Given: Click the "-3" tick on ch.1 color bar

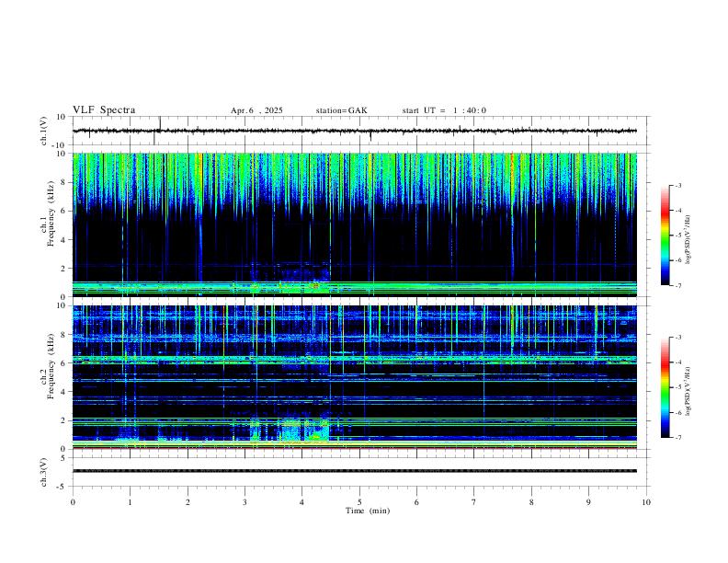Looking at the screenshot, I should [x=678, y=186].
